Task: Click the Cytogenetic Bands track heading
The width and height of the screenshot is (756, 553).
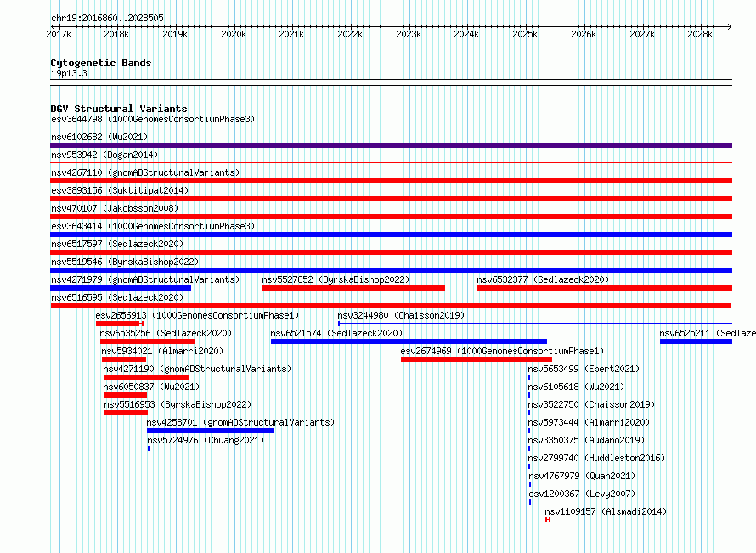Action: pyautogui.click(x=101, y=63)
